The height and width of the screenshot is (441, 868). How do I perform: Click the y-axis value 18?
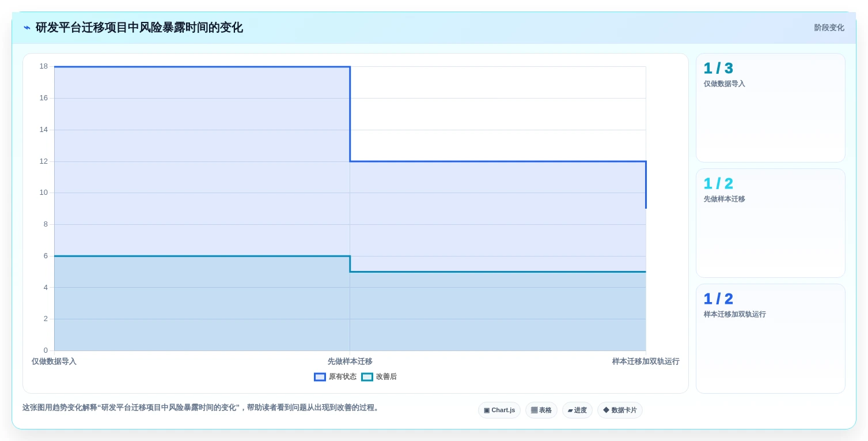point(44,66)
